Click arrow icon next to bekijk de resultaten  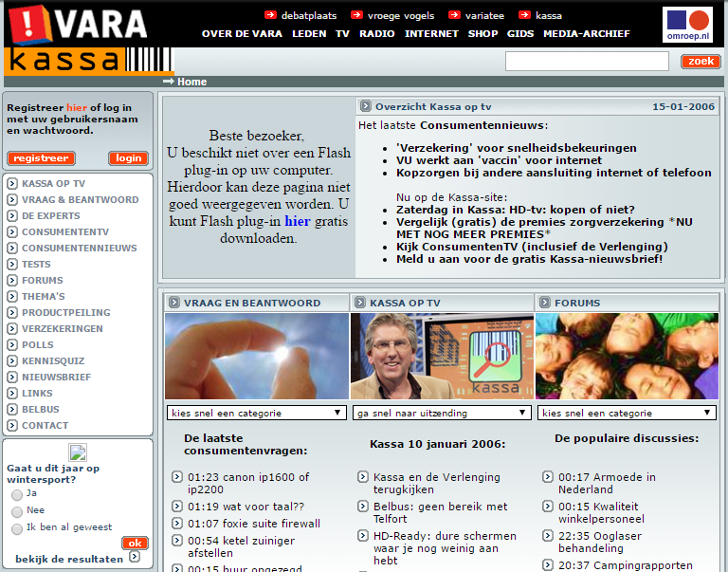tap(135, 557)
